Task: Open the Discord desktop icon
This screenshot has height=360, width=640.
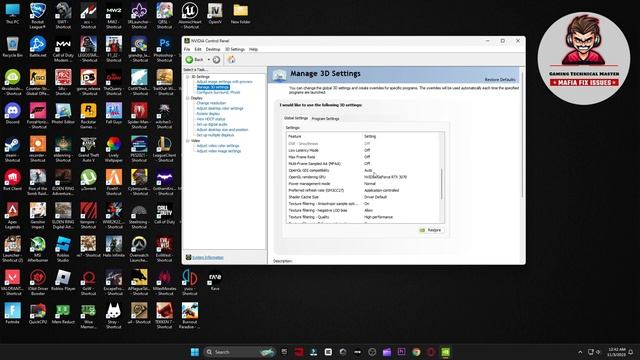Action: pyautogui.click(x=13, y=114)
